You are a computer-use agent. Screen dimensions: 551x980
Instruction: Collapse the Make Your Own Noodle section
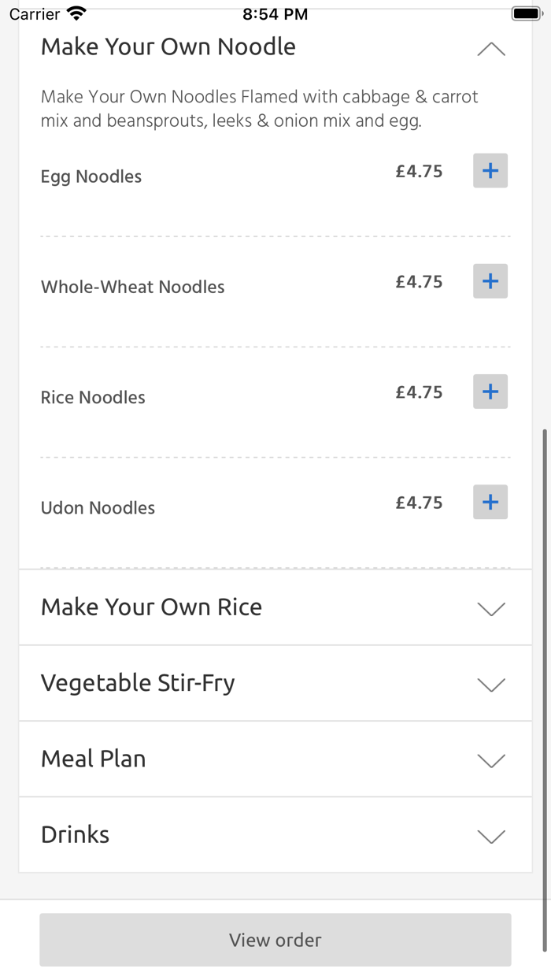tap(491, 50)
